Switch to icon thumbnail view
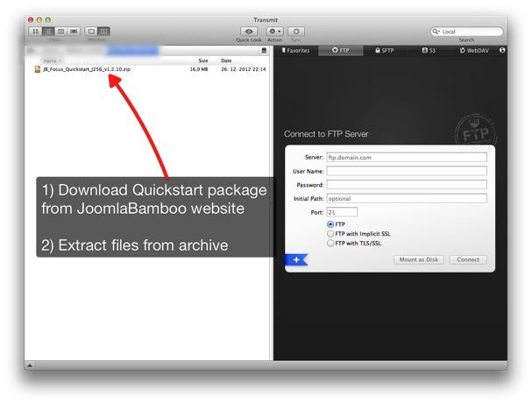Image resolution: width=532 pixels, height=404 pixels. 35,32
